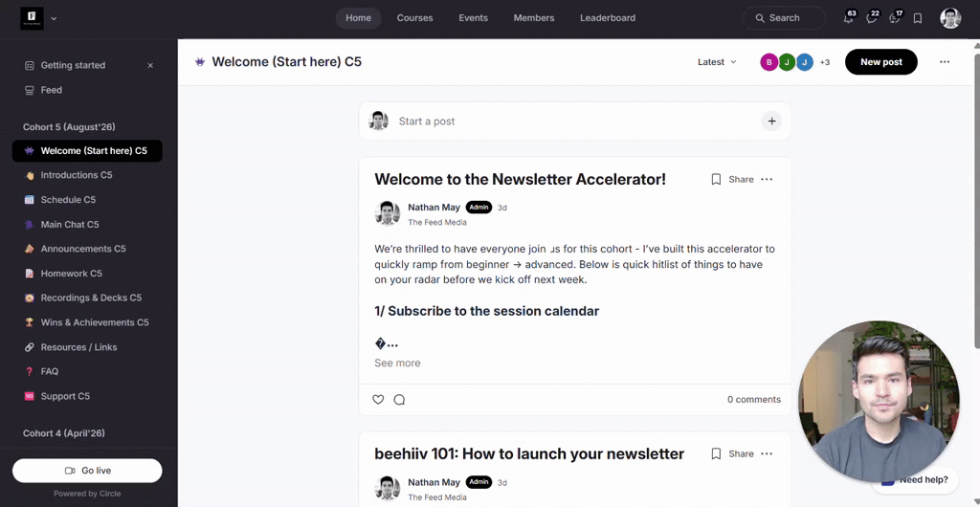
Task: Click the New post button
Action: [881, 62]
